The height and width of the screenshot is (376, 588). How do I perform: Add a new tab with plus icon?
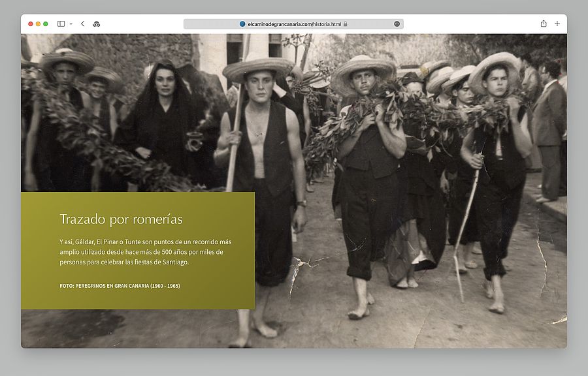coord(557,23)
